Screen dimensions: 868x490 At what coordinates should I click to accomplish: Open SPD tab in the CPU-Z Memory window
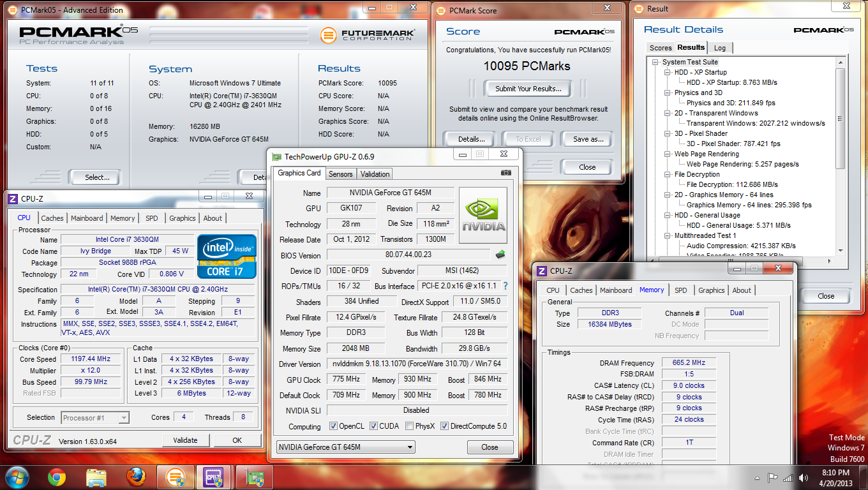tap(681, 290)
